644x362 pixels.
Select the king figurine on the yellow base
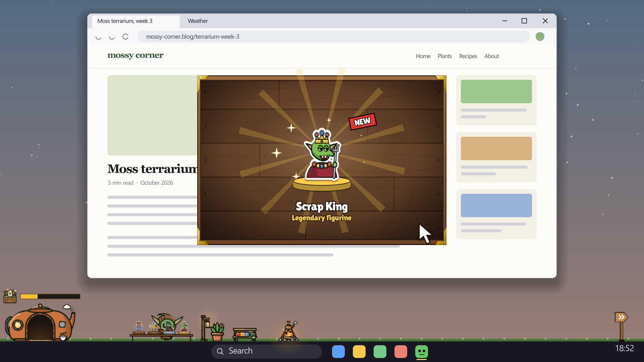pyautogui.click(x=184, y=328)
